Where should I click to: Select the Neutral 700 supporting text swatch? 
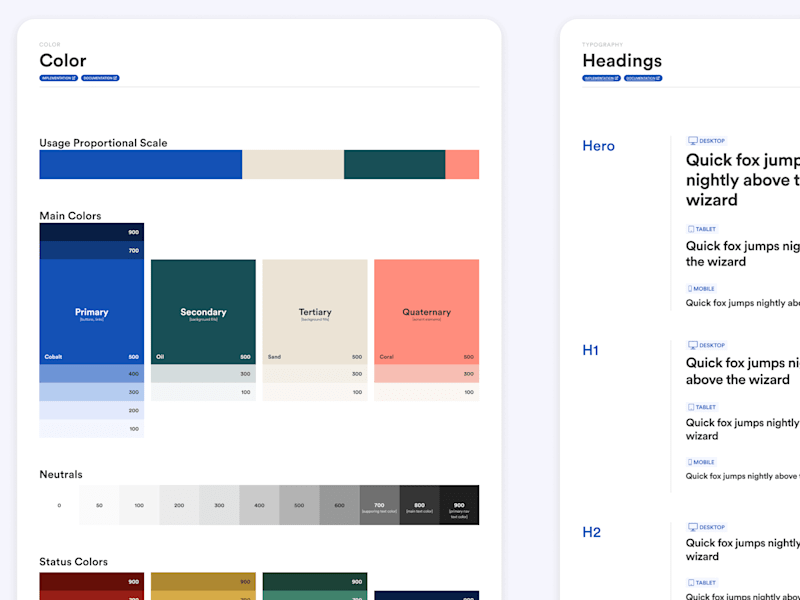(x=380, y=505)
